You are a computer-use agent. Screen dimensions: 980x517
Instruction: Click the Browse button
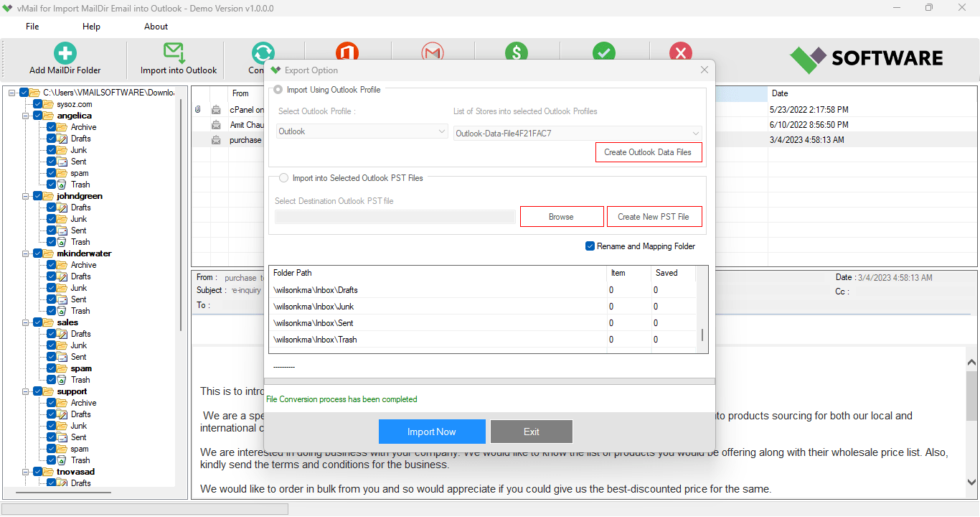[x=561, y=217]
